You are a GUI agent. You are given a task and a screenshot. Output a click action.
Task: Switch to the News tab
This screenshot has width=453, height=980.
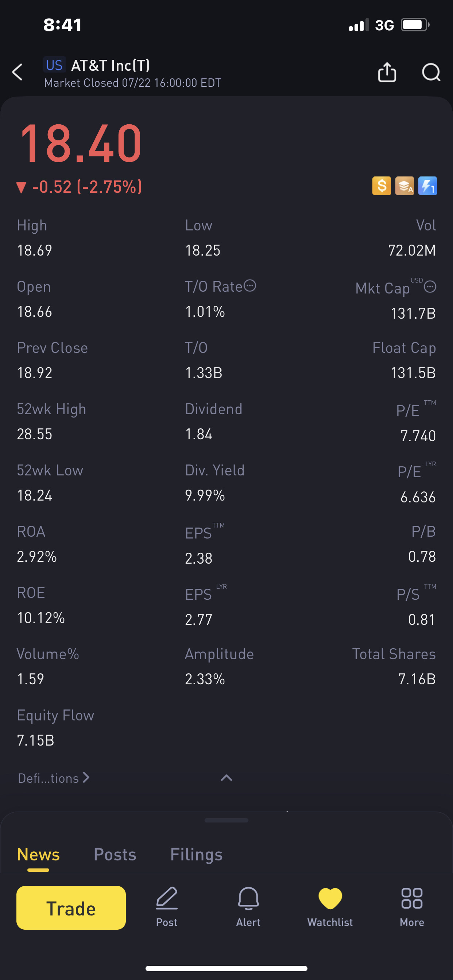click(38, 855)
